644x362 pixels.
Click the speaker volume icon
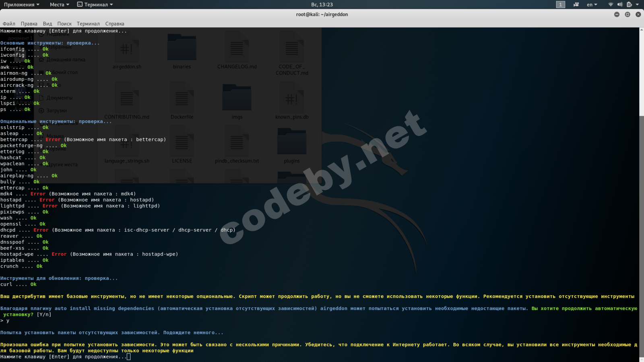620,4
